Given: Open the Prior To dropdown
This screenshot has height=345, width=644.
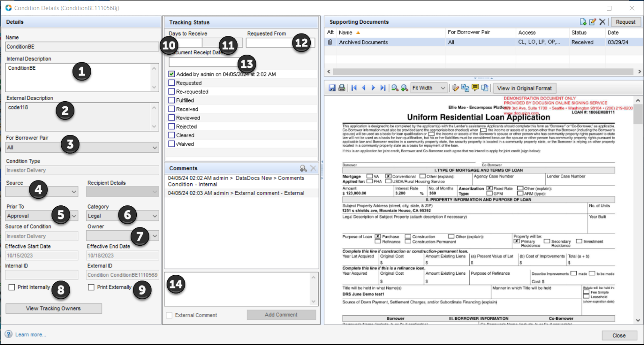Looking at the screenshot, I should click(41, 216).
